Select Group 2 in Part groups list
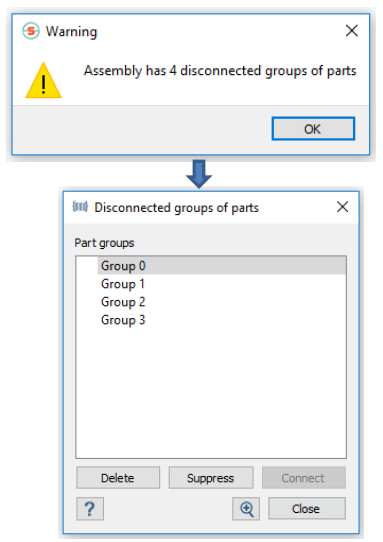 pos(222,302)
